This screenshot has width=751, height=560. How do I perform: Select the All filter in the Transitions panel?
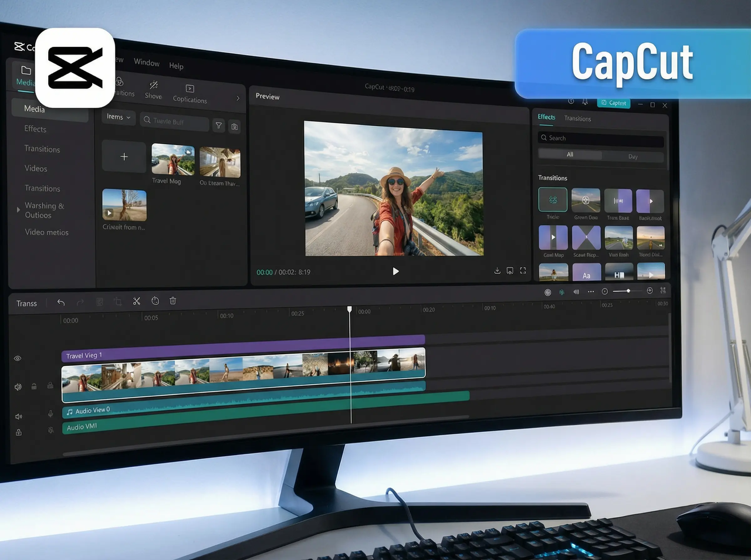pos(570,154)
